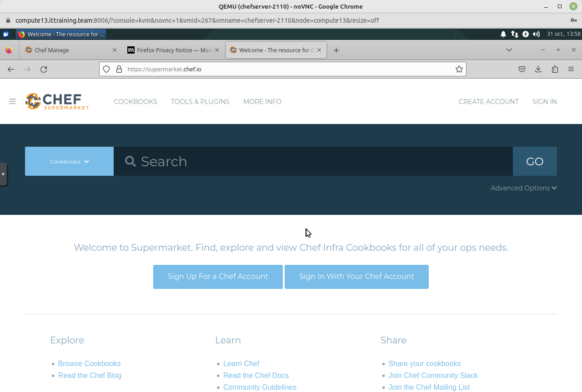Screen dimensions: 582x392
Task: Switch to the Chef Manage tab
Action: 68,50
